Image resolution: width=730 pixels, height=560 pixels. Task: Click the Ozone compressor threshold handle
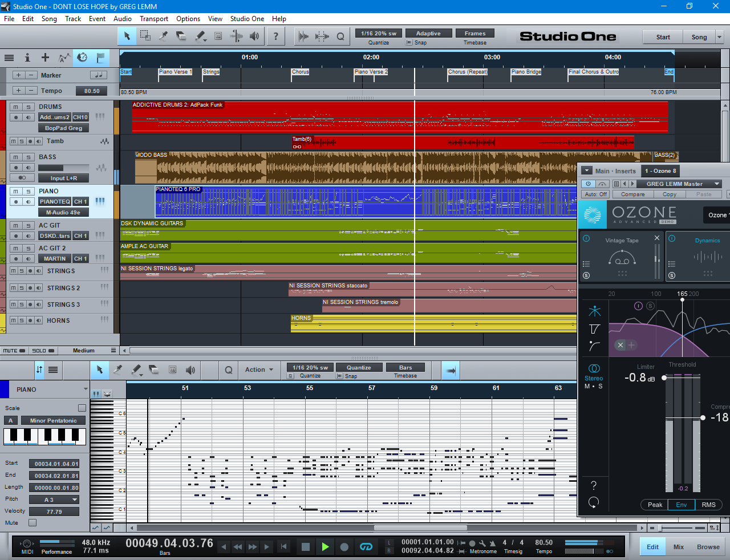point(703,418)
